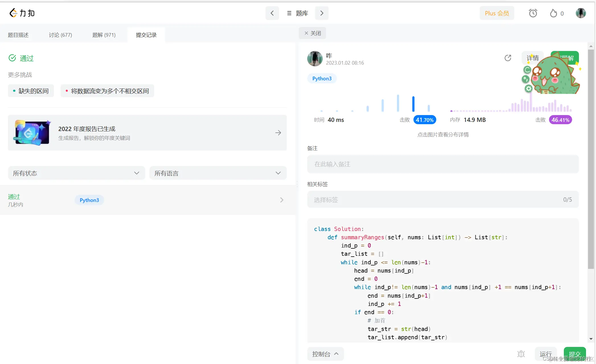Click the share submission icon
Image resolution: width=596 pixels, height=364 pixels.
point(508,58)
